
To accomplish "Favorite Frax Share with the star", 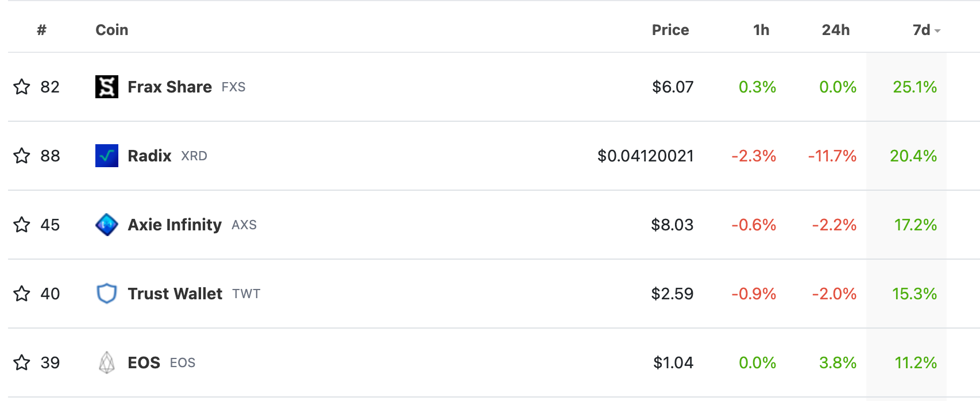I will [22, 87].
